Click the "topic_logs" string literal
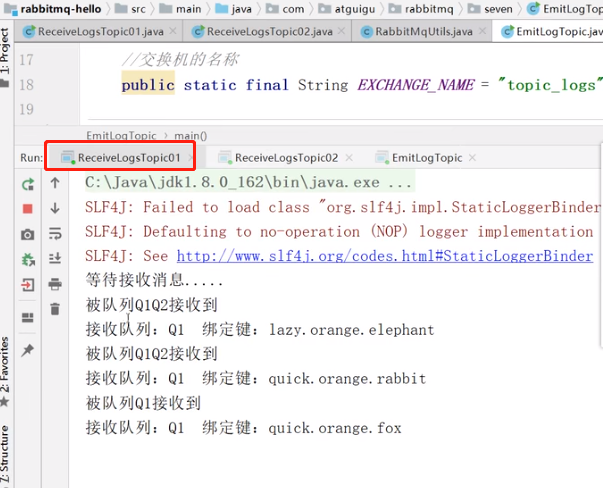603x488 pixels. click(550, 85)
